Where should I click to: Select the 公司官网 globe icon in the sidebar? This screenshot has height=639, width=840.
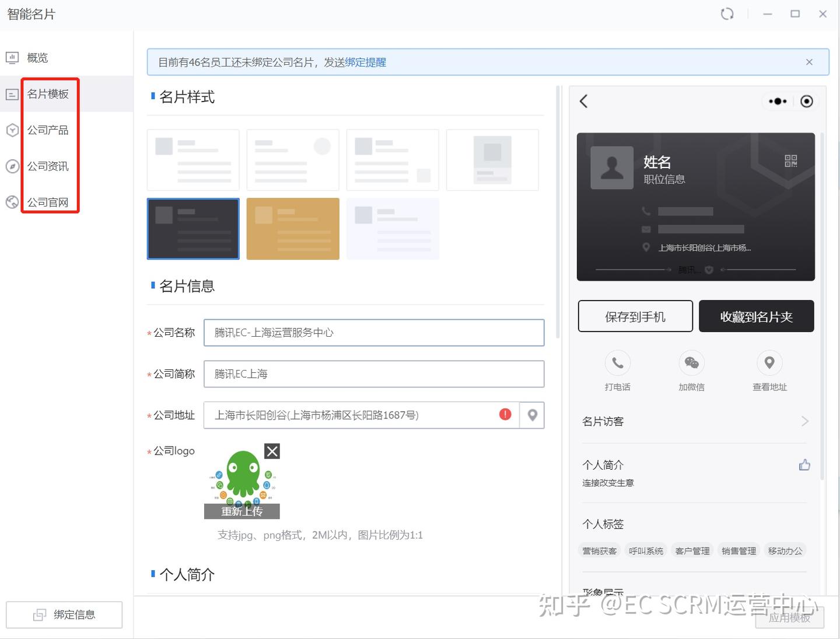[x=12, y=202]
